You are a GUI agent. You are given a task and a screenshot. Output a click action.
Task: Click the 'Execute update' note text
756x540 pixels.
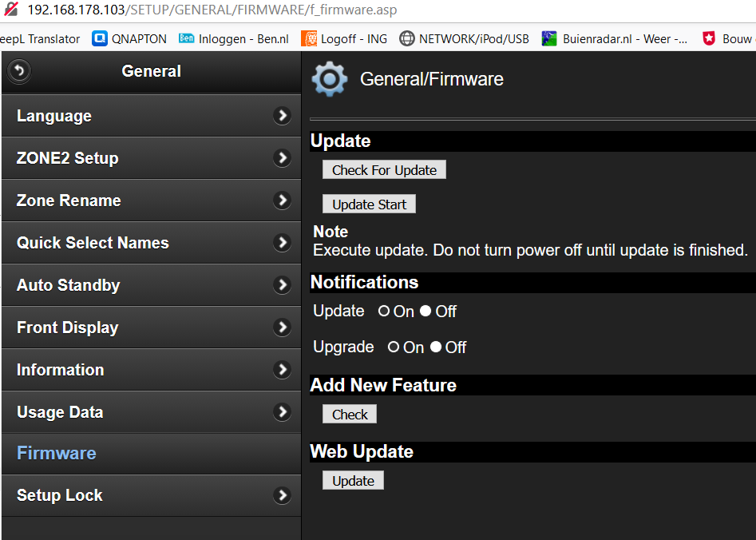[530, 250]
